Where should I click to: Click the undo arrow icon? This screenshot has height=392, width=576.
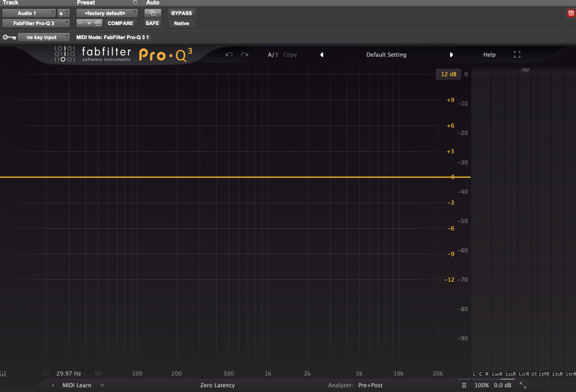[229, 54]
